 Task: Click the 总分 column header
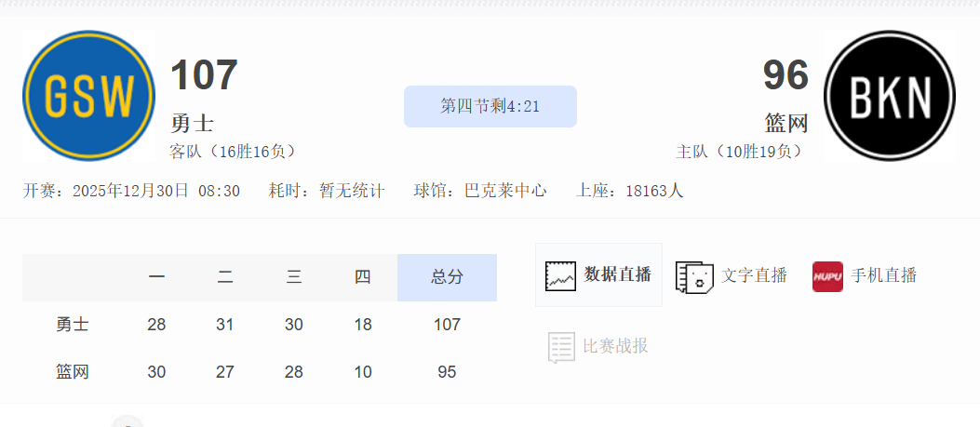[447, 277]
